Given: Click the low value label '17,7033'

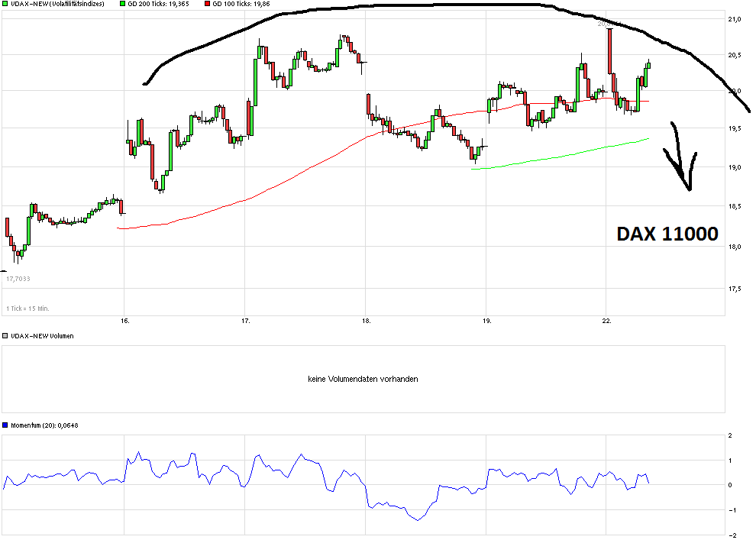Looking at the screenshot, I should point(18,279).
